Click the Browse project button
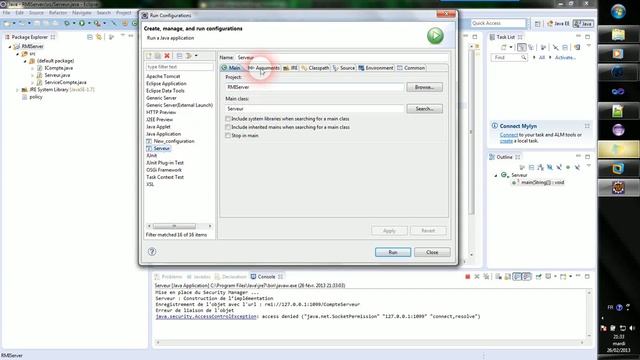 [x=424, y=87]
